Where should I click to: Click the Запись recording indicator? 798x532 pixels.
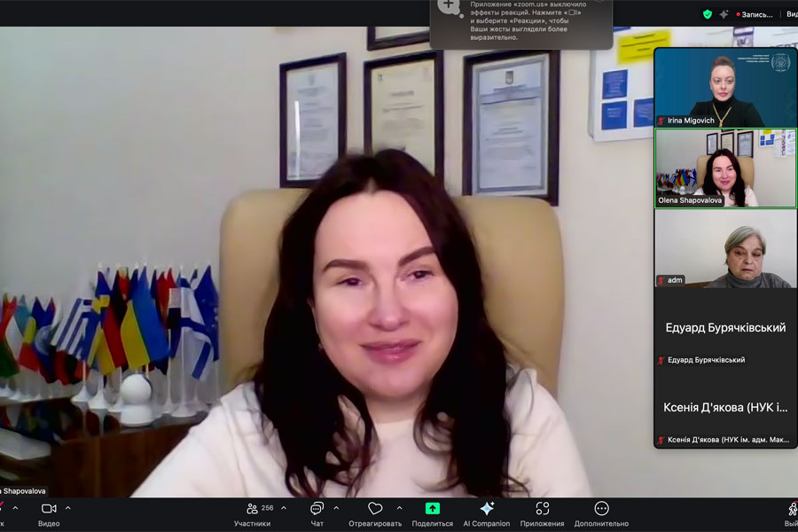click(x=755, y=15)
